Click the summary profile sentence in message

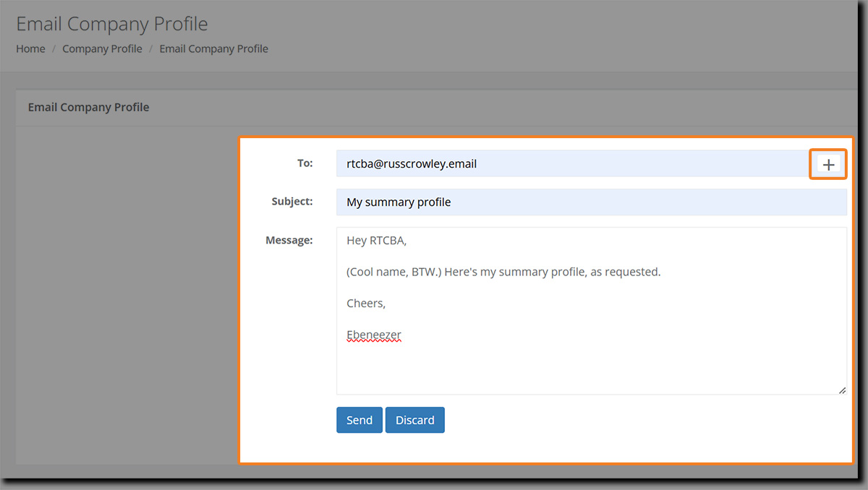pos(503,272)
